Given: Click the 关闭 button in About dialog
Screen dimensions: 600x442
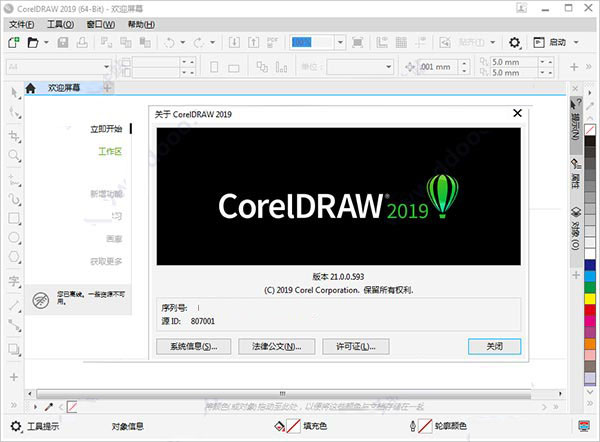Looking at the screenshot, I should point(494,347).
